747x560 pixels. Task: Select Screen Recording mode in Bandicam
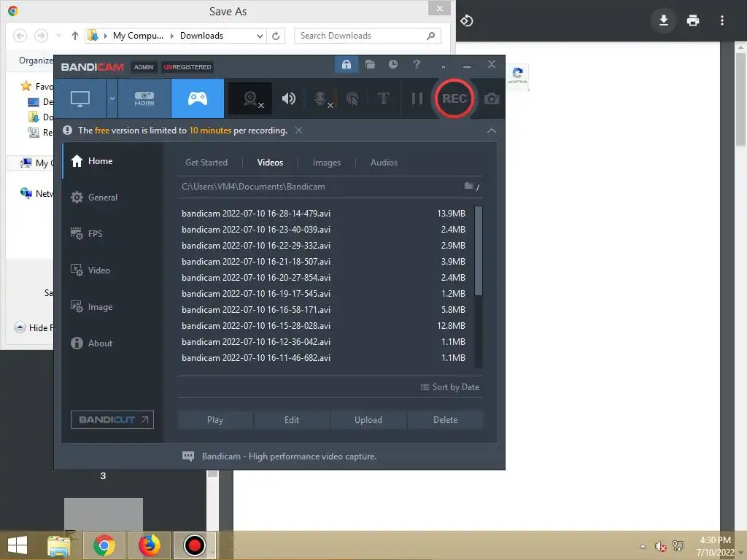click(x=80, y=98)
